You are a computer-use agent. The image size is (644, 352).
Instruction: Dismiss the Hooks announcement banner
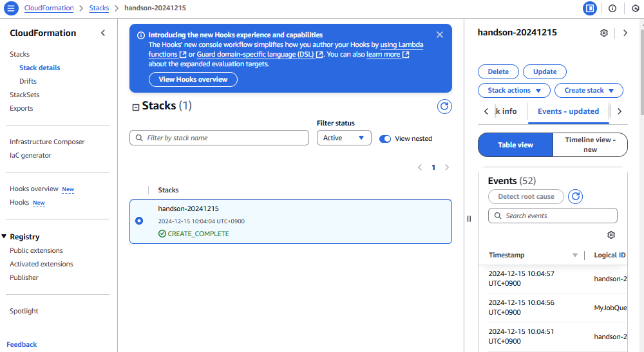(440, 35)
